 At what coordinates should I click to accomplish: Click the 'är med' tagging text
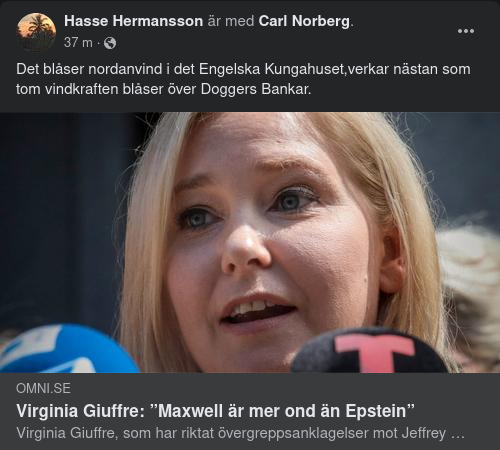[231, 21]
